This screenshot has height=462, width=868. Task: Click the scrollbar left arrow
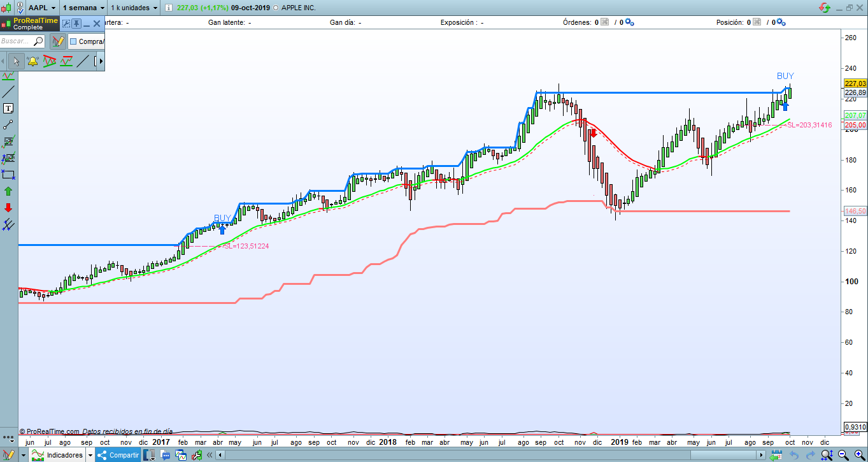[x=220, y=455]
